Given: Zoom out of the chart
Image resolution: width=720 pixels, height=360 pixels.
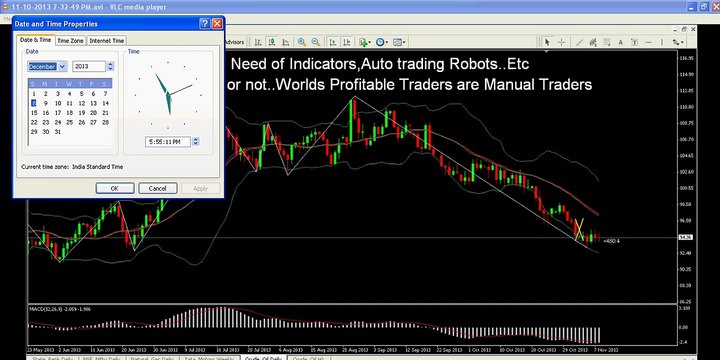Looking at the screenshot, I should (315, 42).
